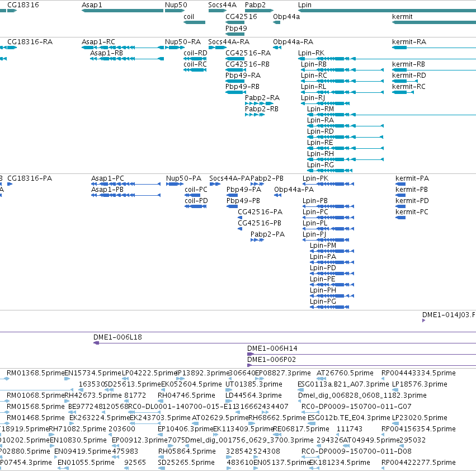Select the coil-PD protein label
476x471 pixels.
click(196, 200)
